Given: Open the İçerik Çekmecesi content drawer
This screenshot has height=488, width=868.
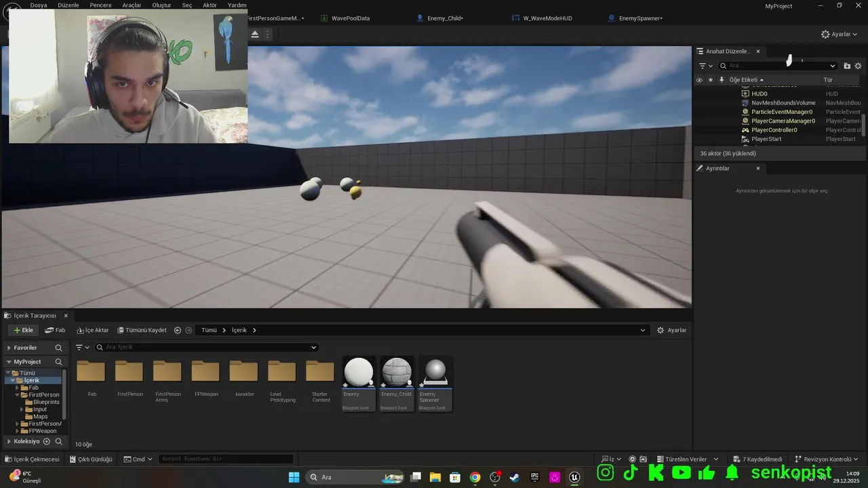Looking at the screenshot, I should click(x=32, y=459).
